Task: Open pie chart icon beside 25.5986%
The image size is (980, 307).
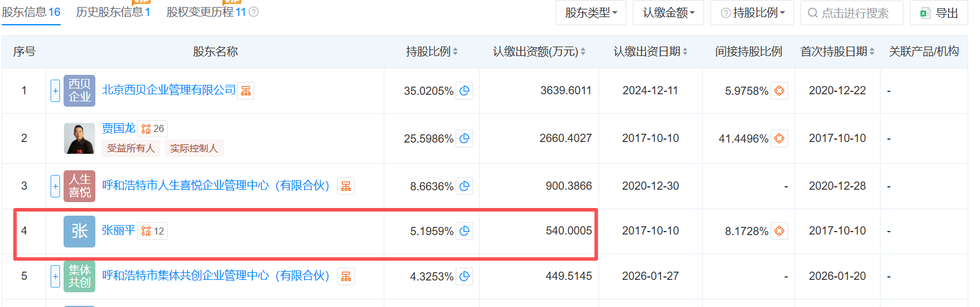Action: 464,138
